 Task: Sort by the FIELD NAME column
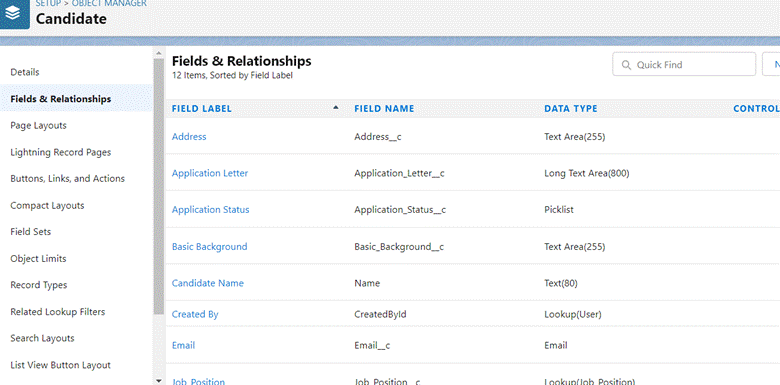[384, 108]
